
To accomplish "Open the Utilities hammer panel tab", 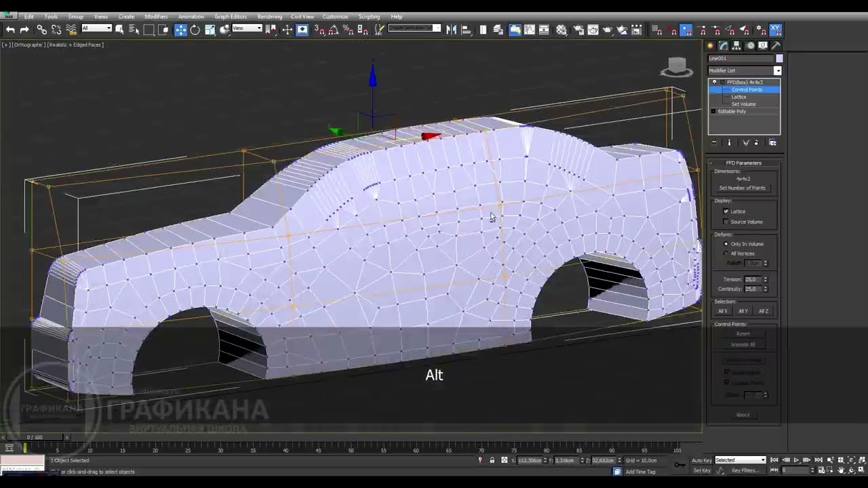I will pyautogui.click(x=776, y=45).
